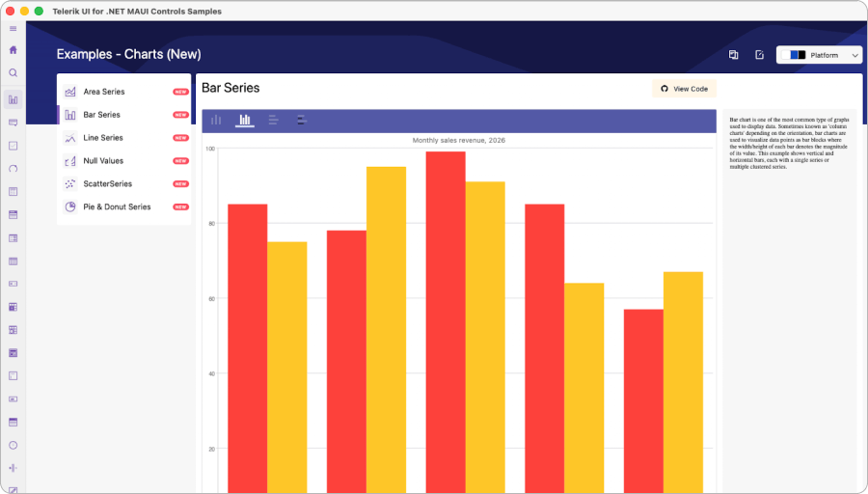The image size is (868, 494).
Task: Click the Platform theme color preview swatch
Action: click(x=794, y=55)
